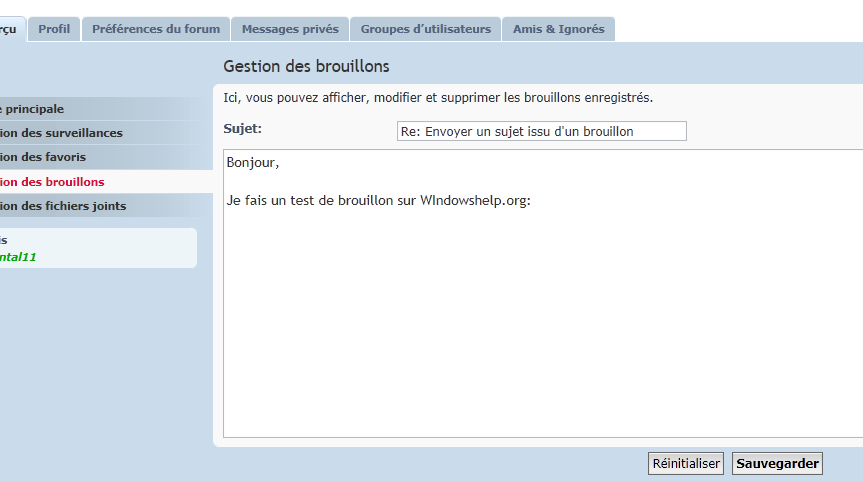
Task: Click the text 'Bonjour,' in the draft
Action: 253,163
